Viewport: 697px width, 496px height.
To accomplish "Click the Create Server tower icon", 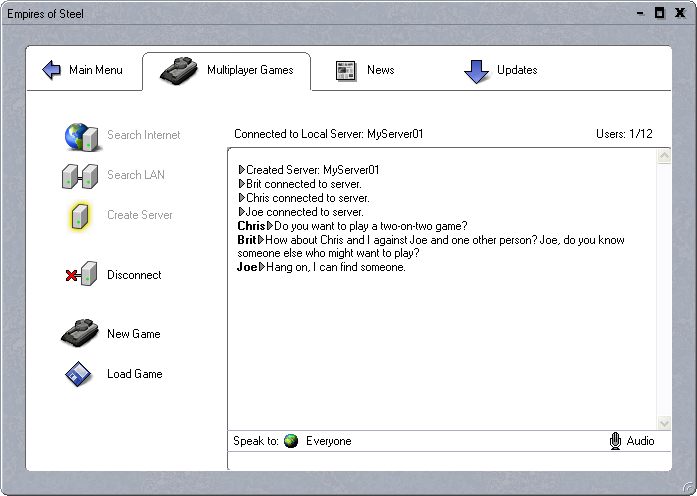I will [80, 215].
